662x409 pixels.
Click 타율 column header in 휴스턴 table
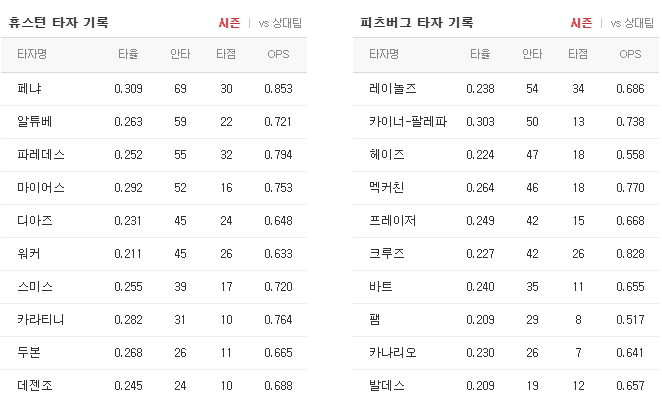point(128,54)
